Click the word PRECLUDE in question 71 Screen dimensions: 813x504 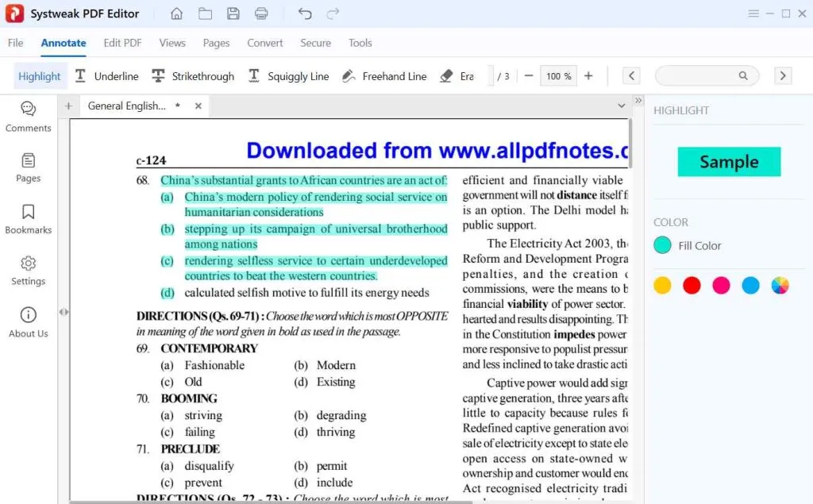191,449
